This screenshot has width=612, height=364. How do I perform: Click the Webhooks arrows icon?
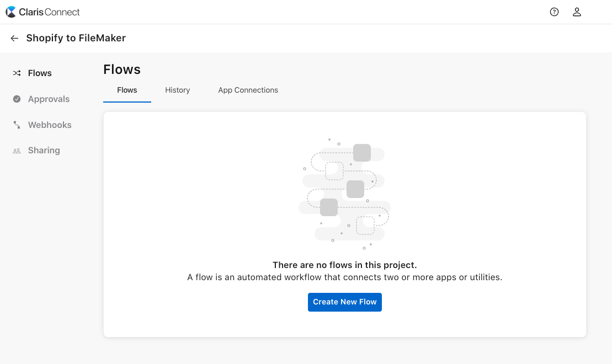click(x=17, y=125)
